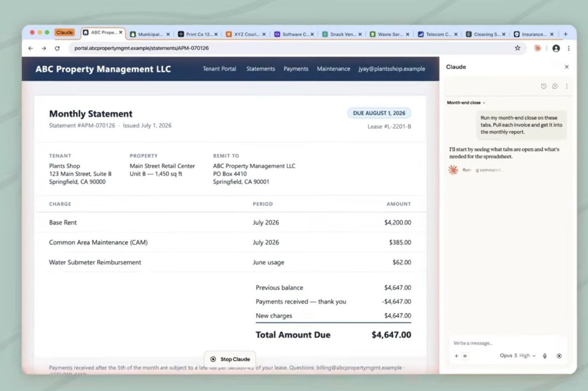Reload the statement page
Viewport: 588px width, 391px height.
pos(57,48)
